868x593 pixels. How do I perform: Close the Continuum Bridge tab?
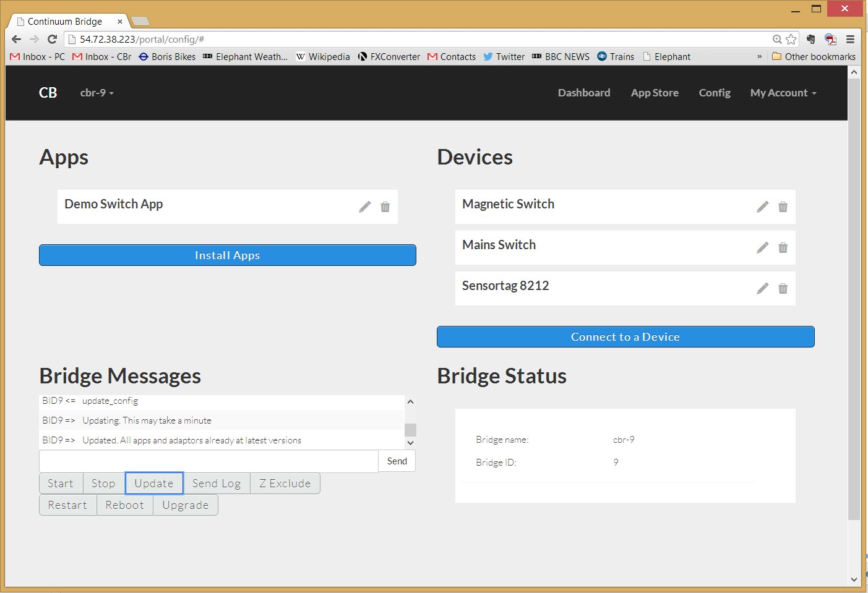[120, 21]
